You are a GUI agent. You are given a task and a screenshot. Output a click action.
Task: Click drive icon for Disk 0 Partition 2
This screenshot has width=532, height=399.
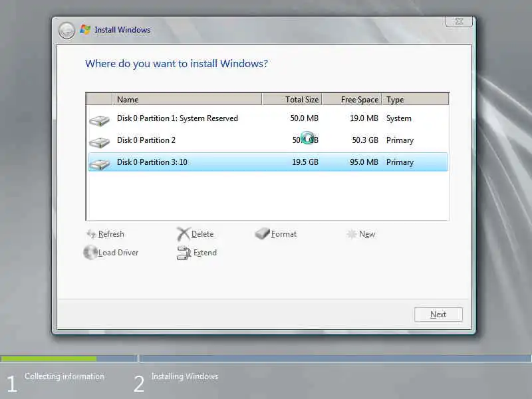click(x=99, y=142)
